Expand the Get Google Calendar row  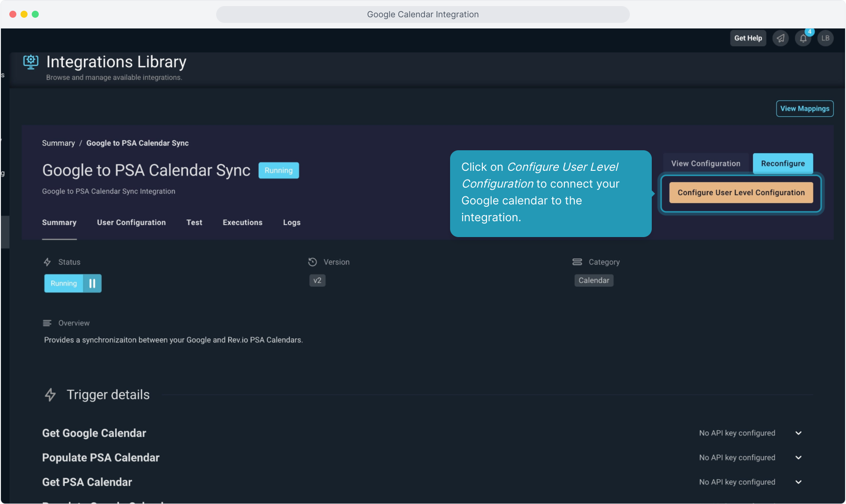pos(798,433)
